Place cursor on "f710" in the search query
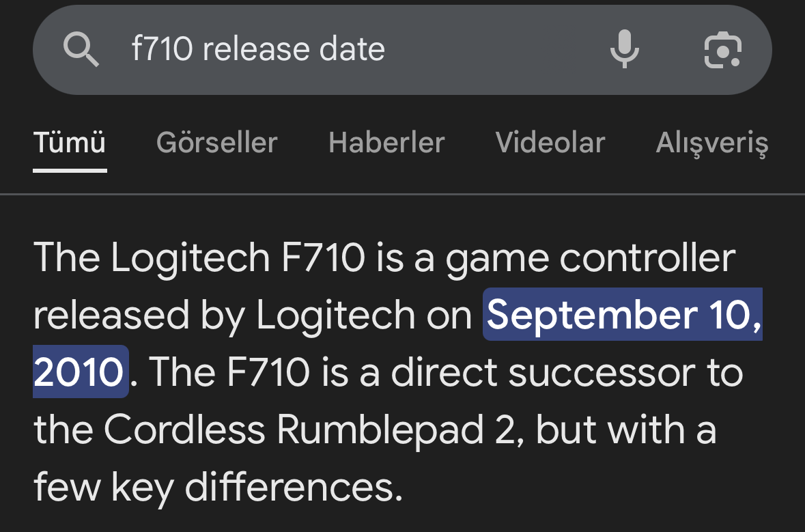 (162, 49)
